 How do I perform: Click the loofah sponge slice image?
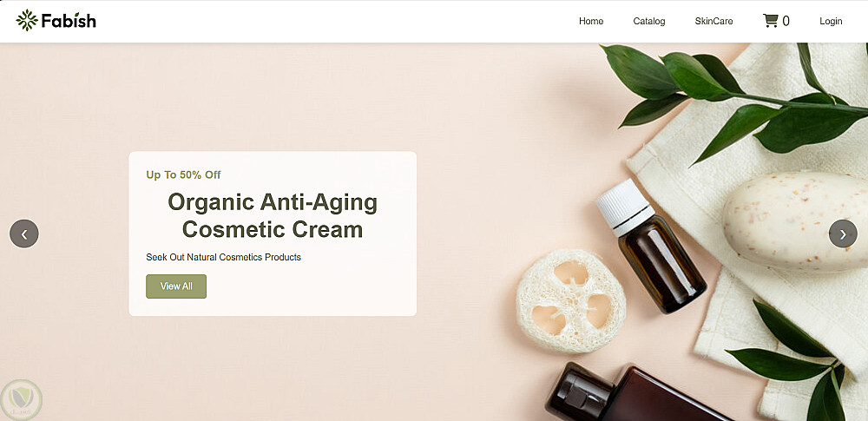pyautogui.click(x=571, y=301)
